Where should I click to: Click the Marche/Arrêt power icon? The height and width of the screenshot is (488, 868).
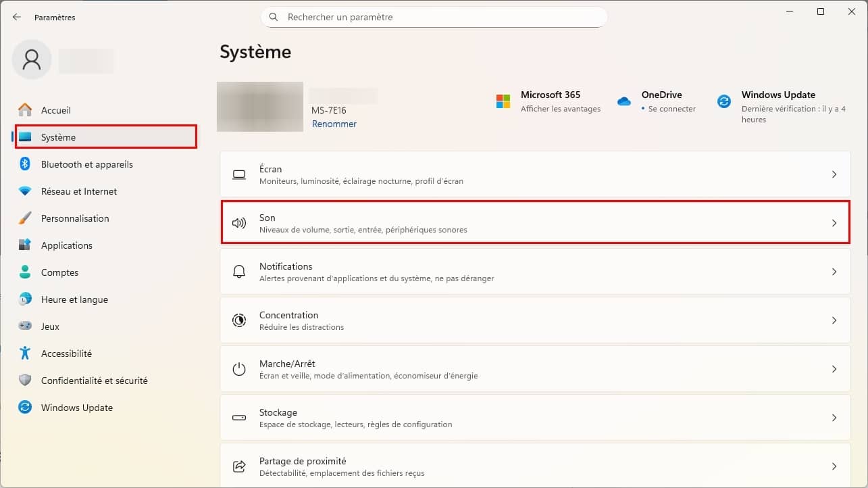point(239,369)
